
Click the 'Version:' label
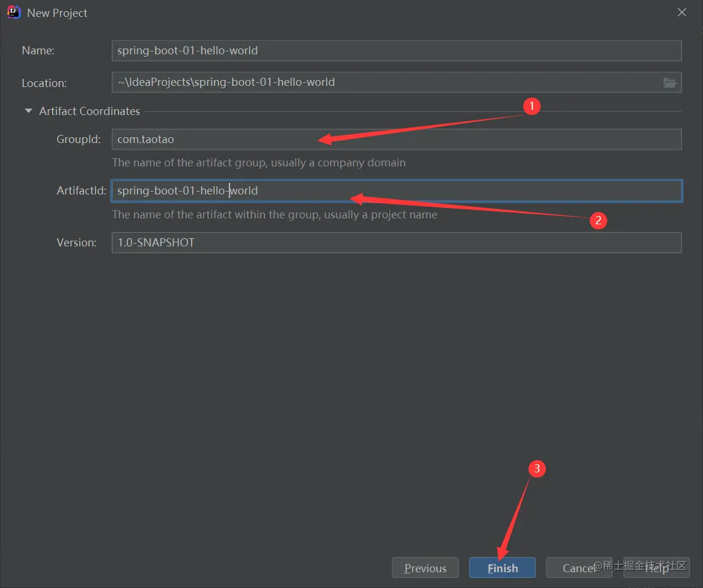coord(76,242)
